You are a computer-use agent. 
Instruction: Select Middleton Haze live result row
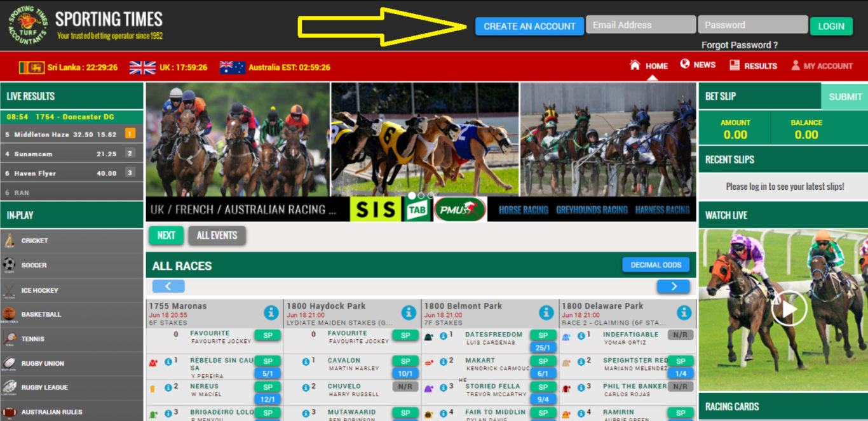(72, 134)
